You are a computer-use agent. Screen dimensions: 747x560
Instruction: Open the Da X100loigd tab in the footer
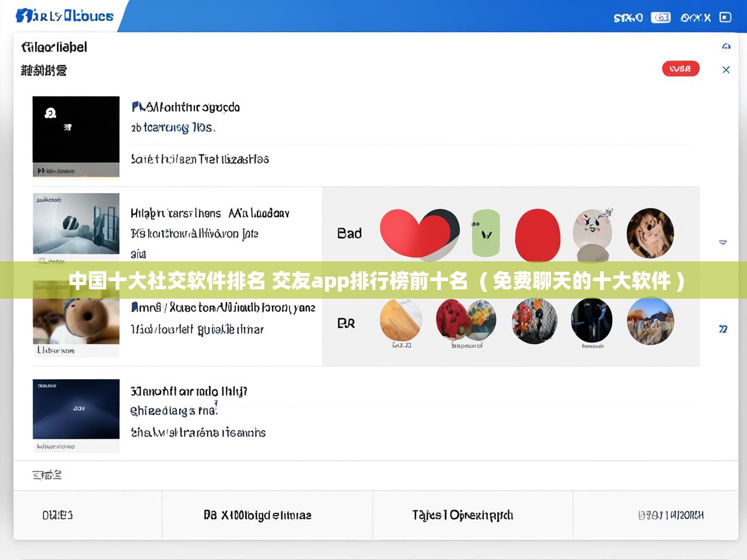click(x=266, y=515)
